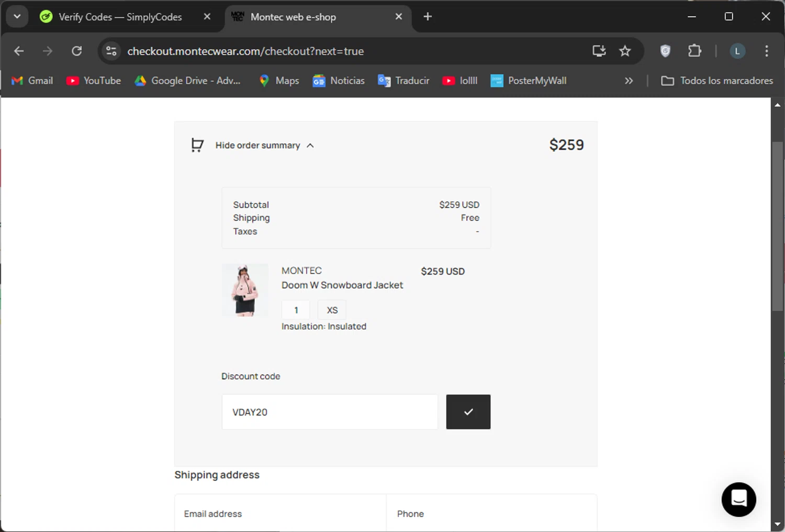
Task: Click the Discount code input field
Action: [x=330, y=412]
